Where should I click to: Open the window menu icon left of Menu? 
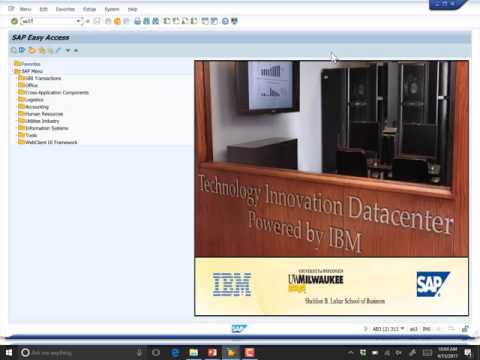[x=11, y=9]
